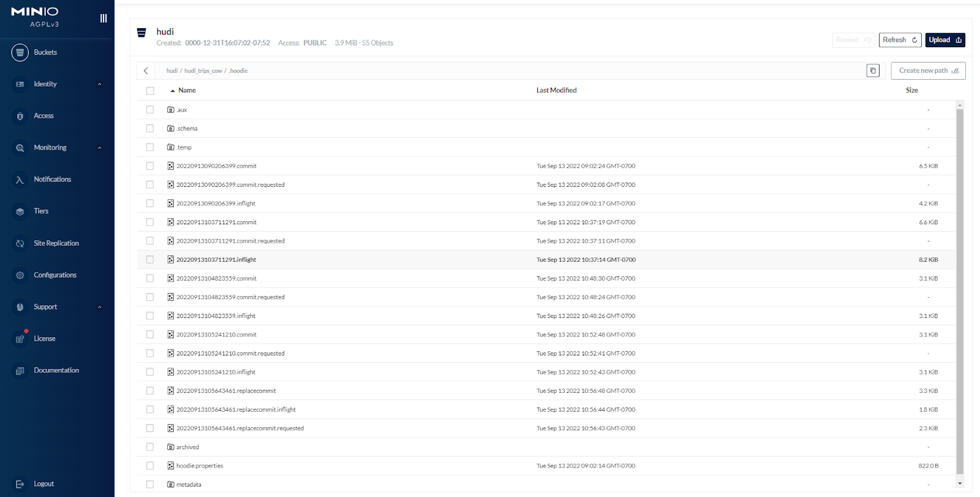Open 20220913105643461.replacecommit.inflight file row
This screenshot has height=497, width=980.
pos(546,409)
